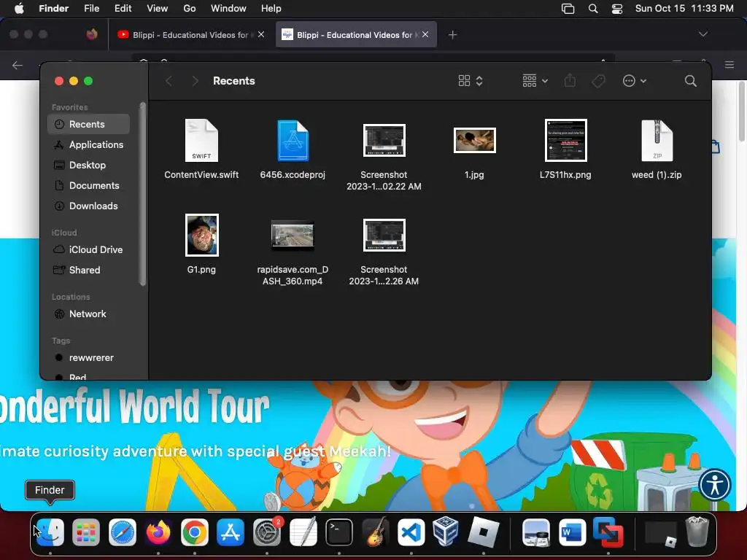Image resolution: width=747 pixels, height=560 pixels.
Task: Open Preview app in the Dock
Action: coord(536,532)
